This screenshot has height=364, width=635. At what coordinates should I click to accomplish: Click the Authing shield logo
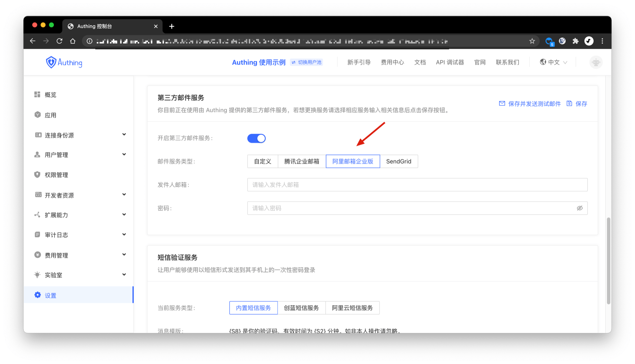[51, 62]
